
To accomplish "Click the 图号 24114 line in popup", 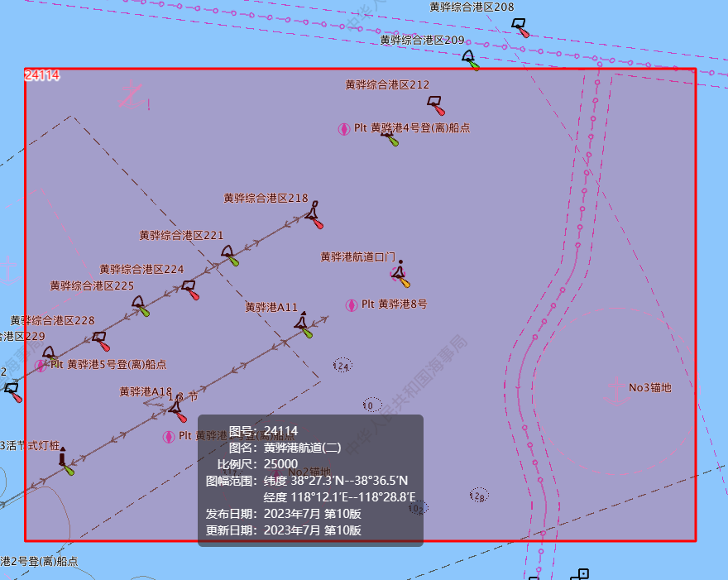I will [263, 431].
